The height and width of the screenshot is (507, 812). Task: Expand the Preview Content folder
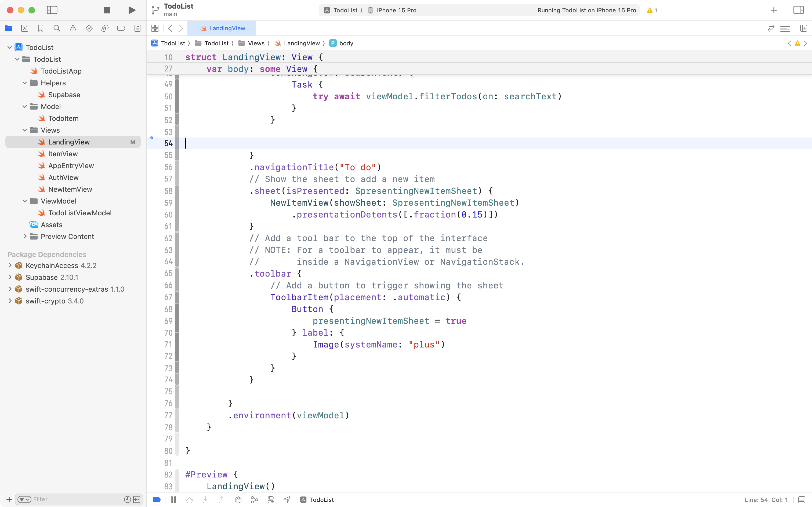(25, 236)
